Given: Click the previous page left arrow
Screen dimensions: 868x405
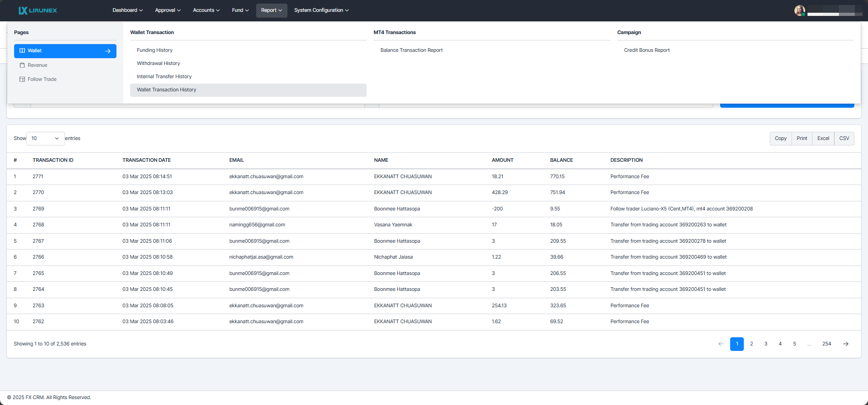Looking at the screenshot, I should (x=721, y=344).
